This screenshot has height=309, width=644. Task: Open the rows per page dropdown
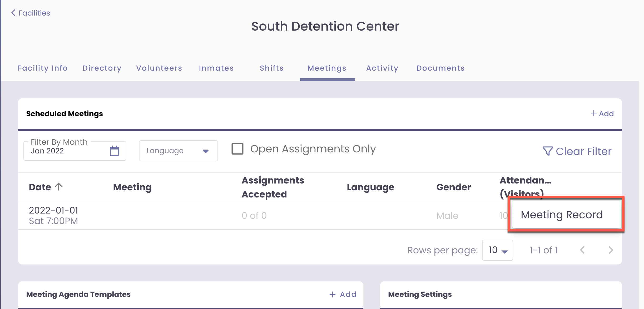[497, 250]
